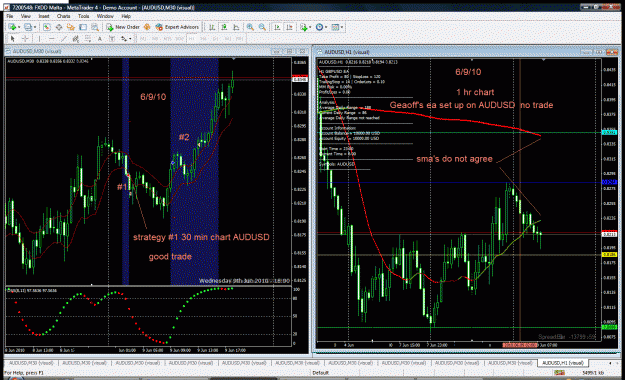Expand the Templates dropdown arrow
This screenshot has height=380, width=625.
(x=342, y=27)
